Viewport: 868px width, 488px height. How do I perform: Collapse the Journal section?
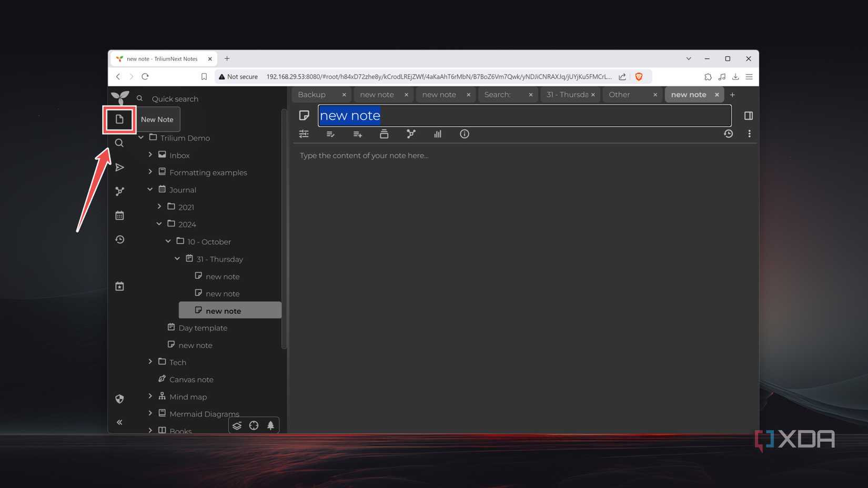pyautogui.click(x=150, y=189)
